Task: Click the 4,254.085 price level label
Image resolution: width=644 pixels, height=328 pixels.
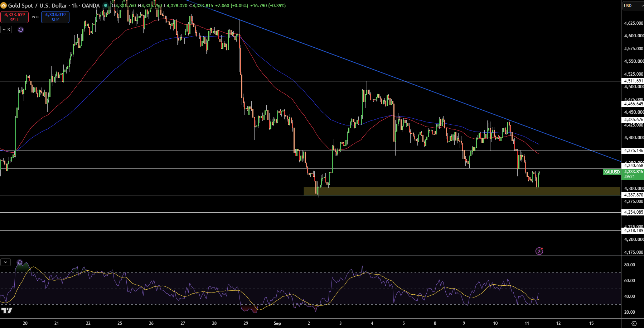Action: click(x=633, y=212)
